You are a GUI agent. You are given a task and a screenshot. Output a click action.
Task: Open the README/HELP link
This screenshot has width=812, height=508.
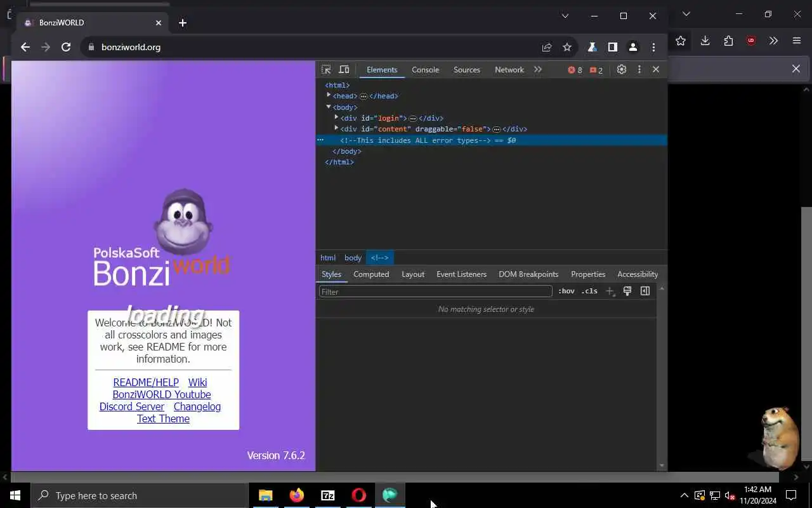click(x=146, y=382)
